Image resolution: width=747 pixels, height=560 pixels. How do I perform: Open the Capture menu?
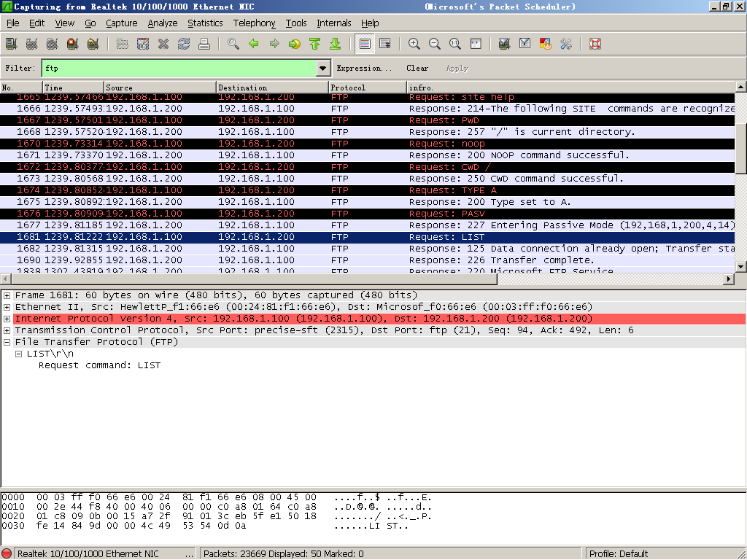(122, 23)
